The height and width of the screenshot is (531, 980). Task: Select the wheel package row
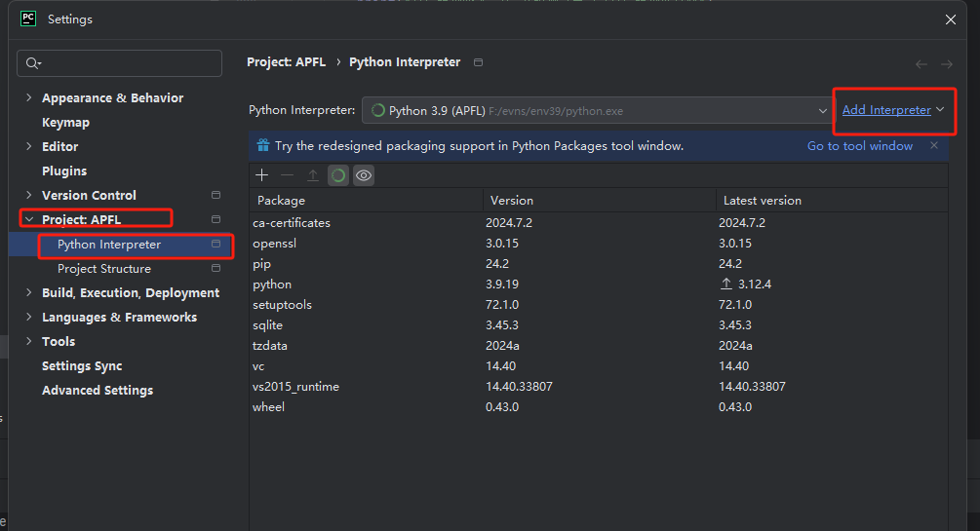pos(599,406)
